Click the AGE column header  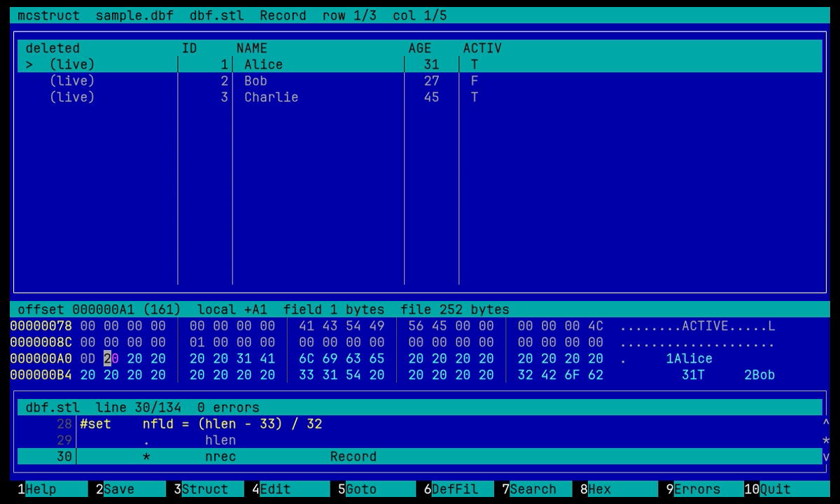[x=420, y=48]
